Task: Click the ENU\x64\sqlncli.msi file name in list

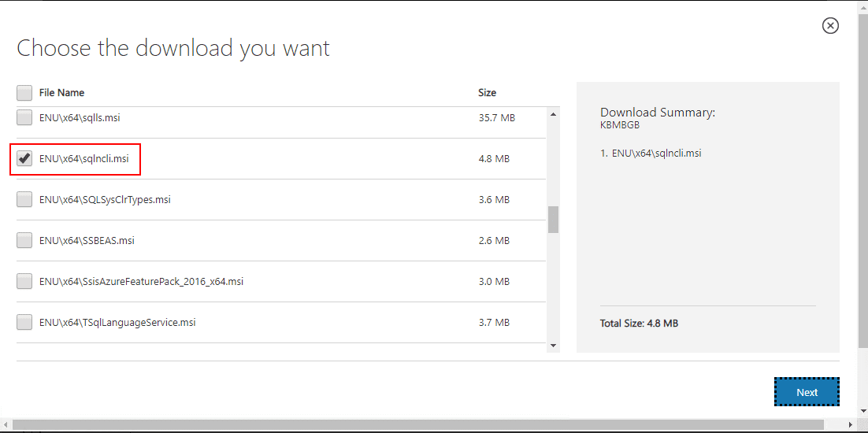Action: click(x=84, y=159)
